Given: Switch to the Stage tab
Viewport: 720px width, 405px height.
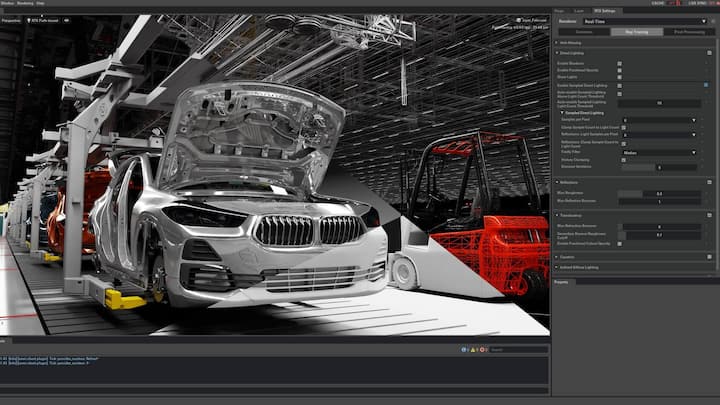Looking at the screenshot, I should [559, 11].
